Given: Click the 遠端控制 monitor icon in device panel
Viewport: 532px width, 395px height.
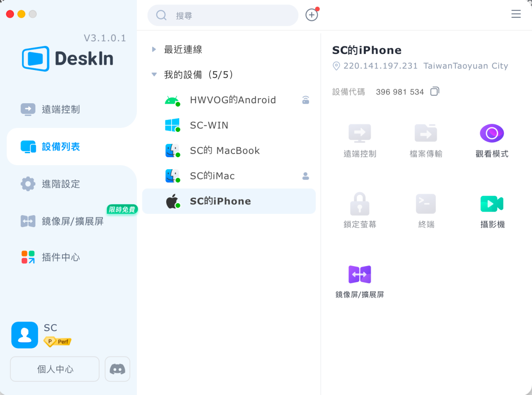Looking at the screenshot, I should point(360,133).
